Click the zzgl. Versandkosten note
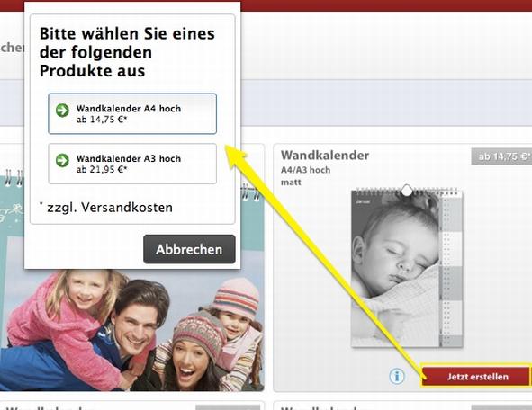This screenshot has height=410, width=532. [106, 208]
